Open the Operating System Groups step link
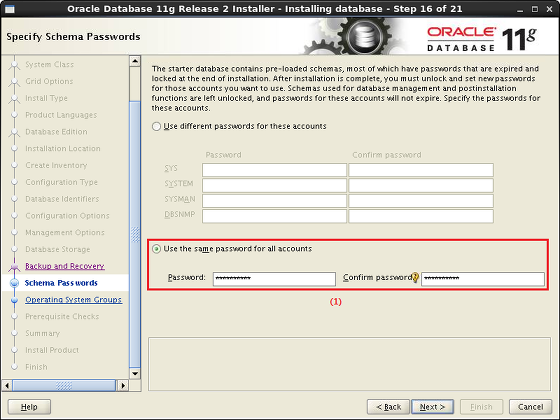Viewport: 560px width, 420px height. coord(74,300)
